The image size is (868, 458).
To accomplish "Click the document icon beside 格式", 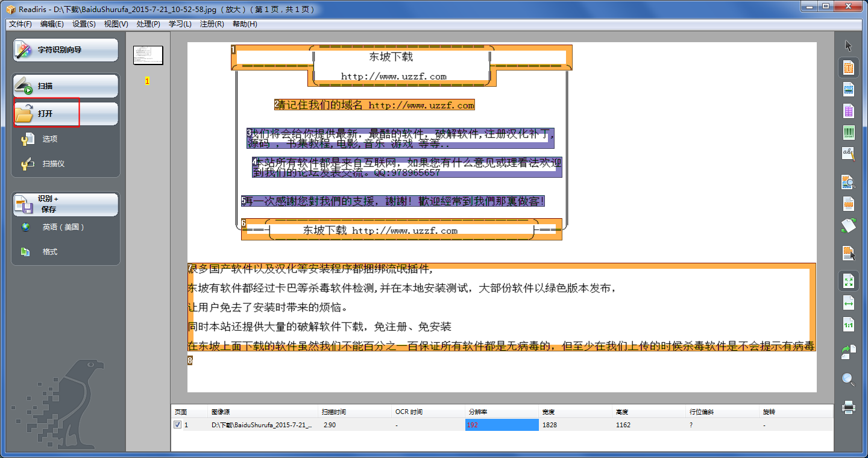I will click(x=25, y=252).
